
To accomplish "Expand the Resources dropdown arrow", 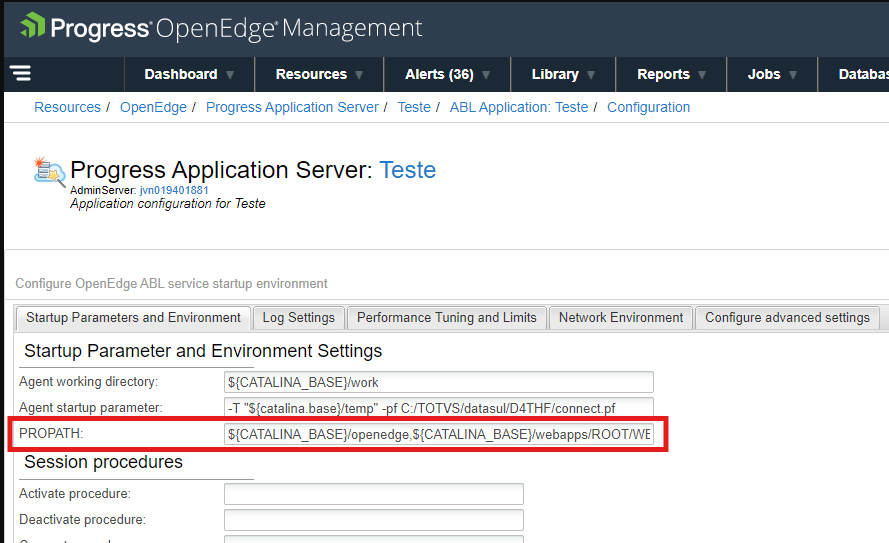I will pos(359,75).
